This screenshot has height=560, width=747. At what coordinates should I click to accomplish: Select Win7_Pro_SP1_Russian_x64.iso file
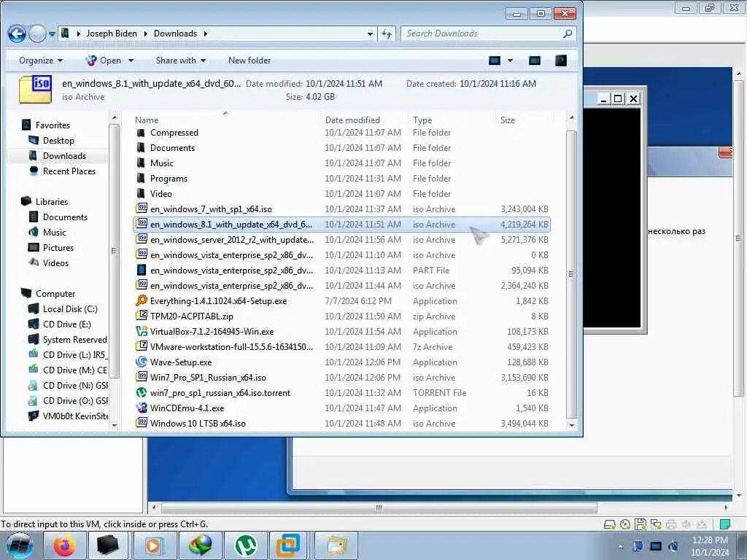click(x=208, y=378)
